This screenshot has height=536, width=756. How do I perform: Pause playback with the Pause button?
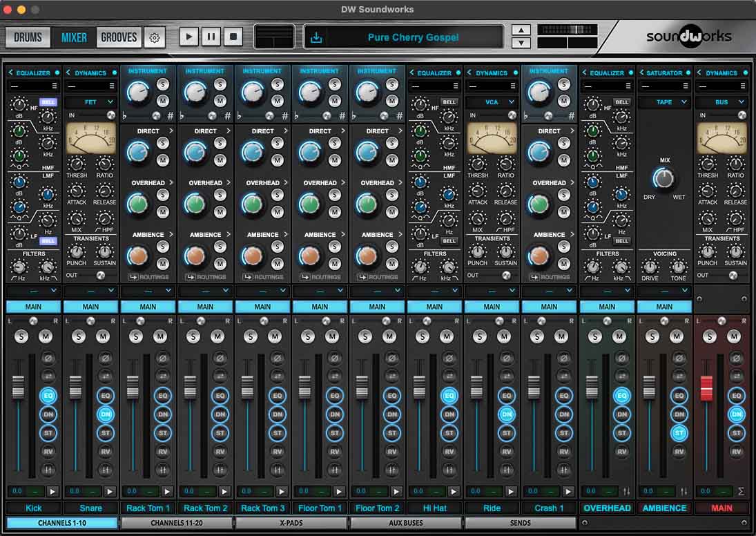[x=211, y=37]
